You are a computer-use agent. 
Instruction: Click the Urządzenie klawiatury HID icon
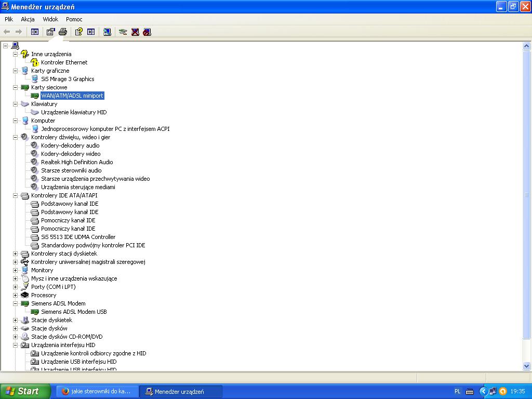[x=35, y=112]
